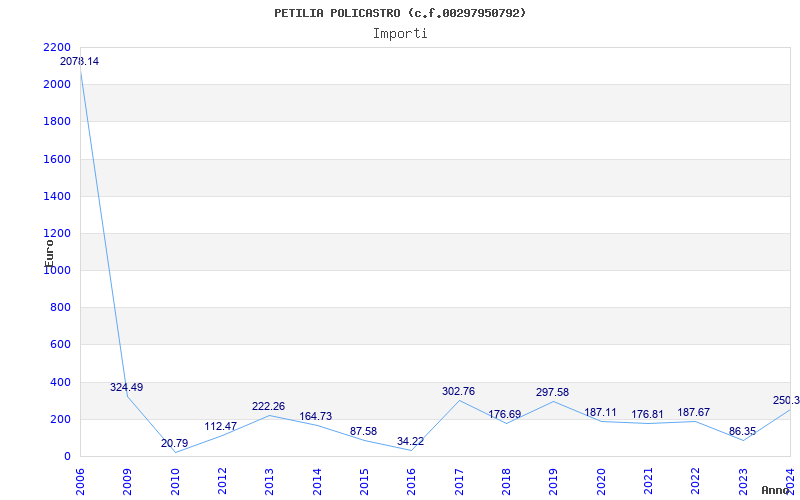Click the y-axis tick 1400
Image resolution: width=800 pixels, height=500 pixels.
57,196
